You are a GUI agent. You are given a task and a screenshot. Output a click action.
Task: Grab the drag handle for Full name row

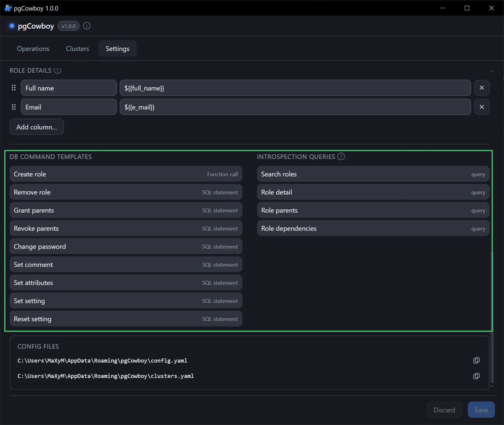[14, 88]
